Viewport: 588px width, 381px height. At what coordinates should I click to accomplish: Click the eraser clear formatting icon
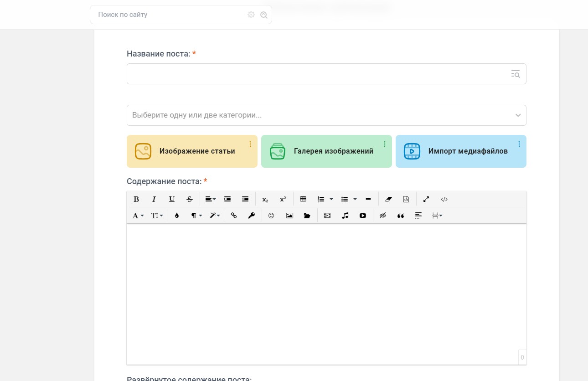[x=388, y=199]
